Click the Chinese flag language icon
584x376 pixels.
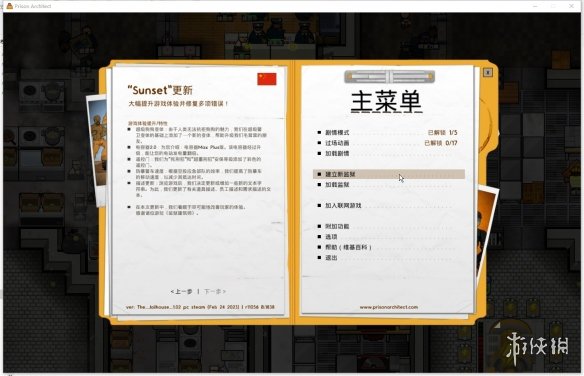(x=267, y=79)
